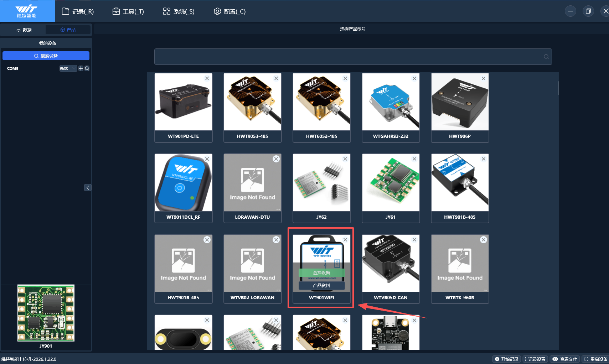Remove the WT901PD-LTE card using its X
The width and height of the screenshot is (609, 364).
[x=207, y=78]
